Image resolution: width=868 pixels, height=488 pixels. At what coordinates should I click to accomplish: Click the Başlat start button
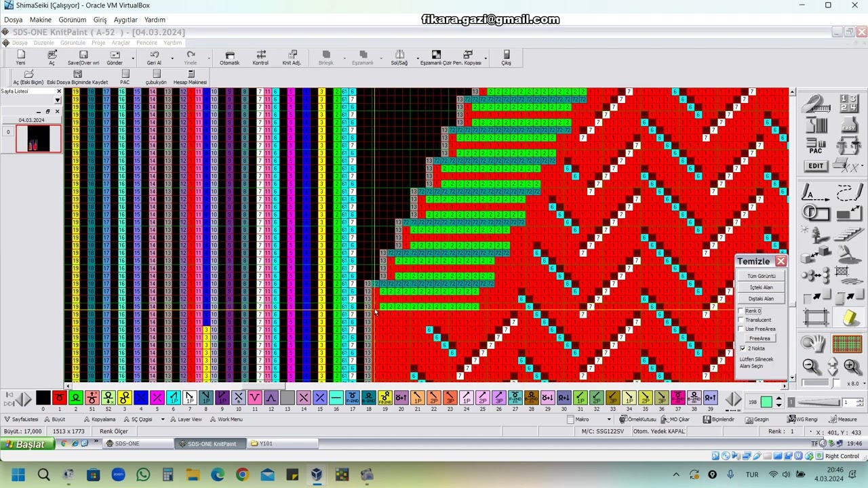(26, 444)
